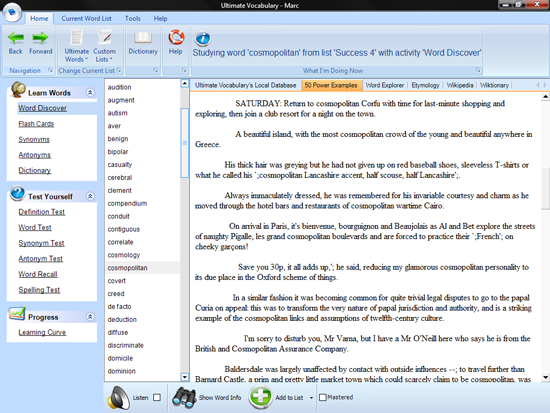Screen dimensions: 550x413
Task: Select the word 'compendium' in the list
Action: click(x=127, y=204)
